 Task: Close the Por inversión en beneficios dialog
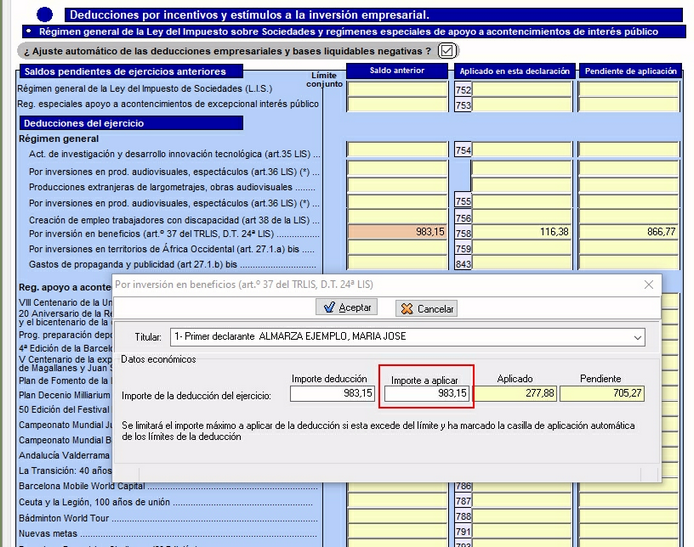coord(648,285)
